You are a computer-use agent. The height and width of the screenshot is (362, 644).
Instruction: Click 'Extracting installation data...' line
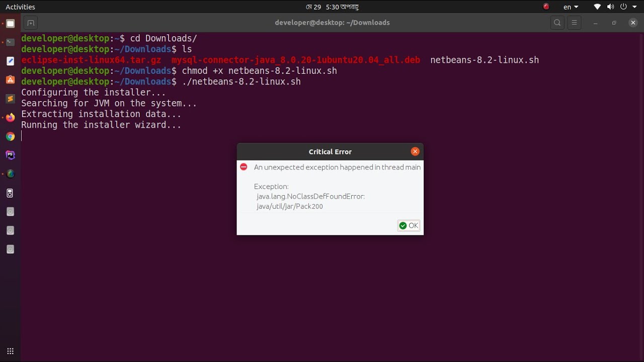101,114
